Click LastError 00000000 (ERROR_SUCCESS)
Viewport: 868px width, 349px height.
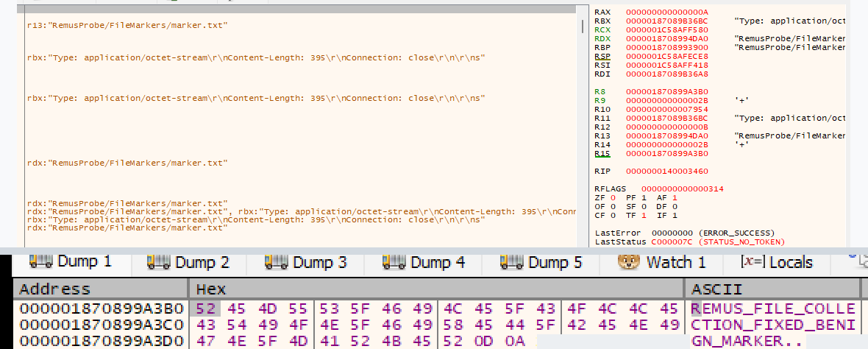coord(685,233)
